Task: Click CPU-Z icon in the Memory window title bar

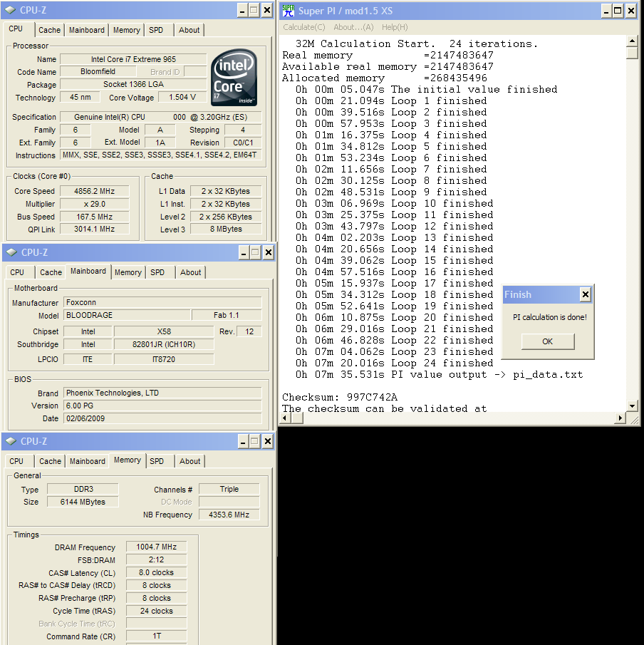Action: pos(11,441)
